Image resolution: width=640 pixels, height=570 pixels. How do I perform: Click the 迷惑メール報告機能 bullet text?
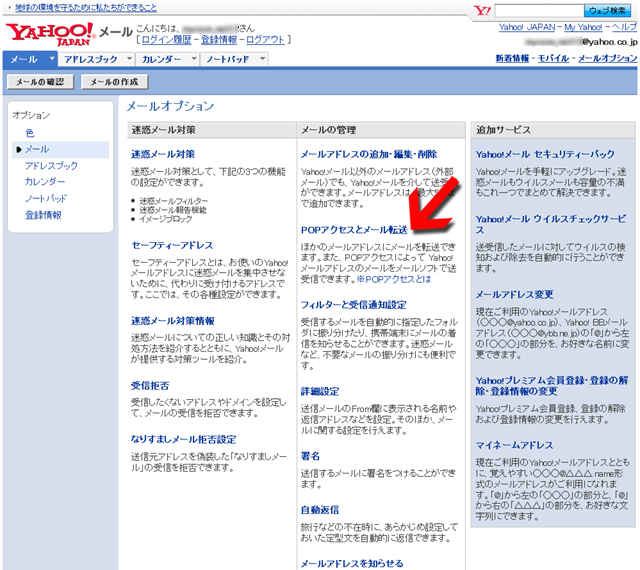pyautogui.click(x=173, y=210)
